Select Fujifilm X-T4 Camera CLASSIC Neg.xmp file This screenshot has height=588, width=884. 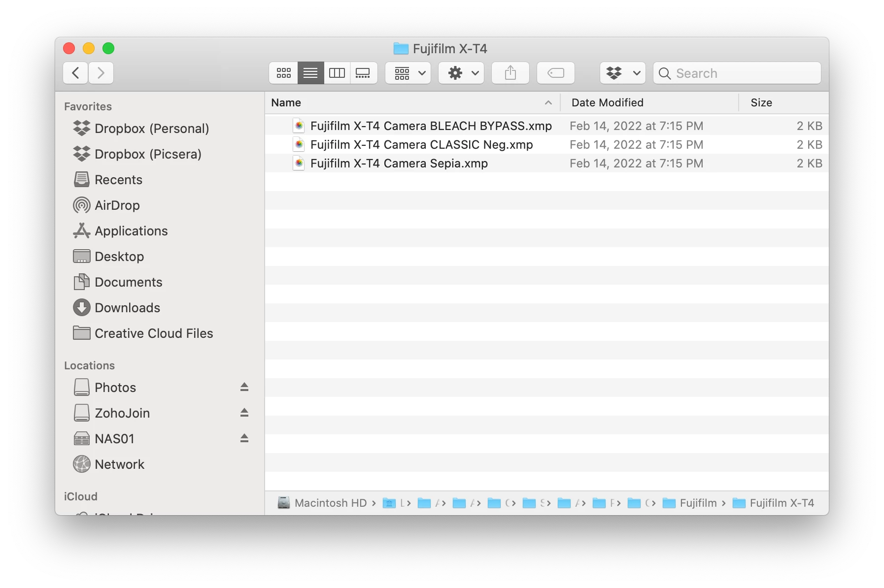tap(547, 145)
